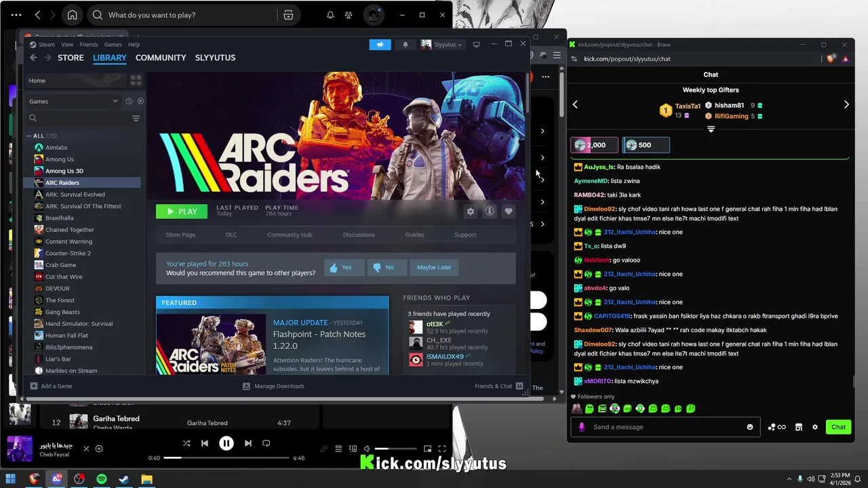
Task: Toggle ready-to-play filter icon in library
Action: tap(140, 101)
